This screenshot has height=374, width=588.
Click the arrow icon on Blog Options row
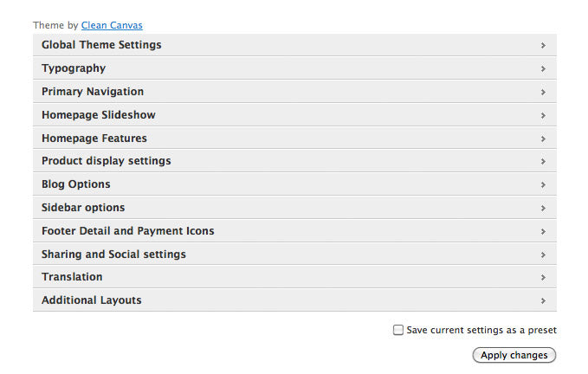pos(543,184)
